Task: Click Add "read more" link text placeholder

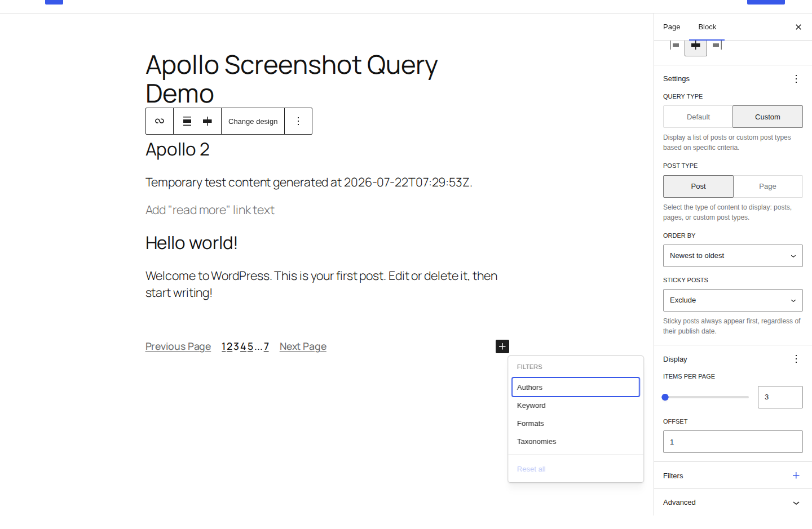Action: tap(210, 210)
